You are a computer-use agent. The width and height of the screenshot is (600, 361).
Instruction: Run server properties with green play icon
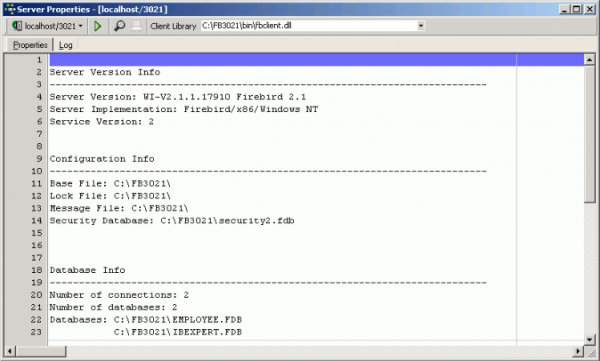pyautogui.click(x=98, y=26)
